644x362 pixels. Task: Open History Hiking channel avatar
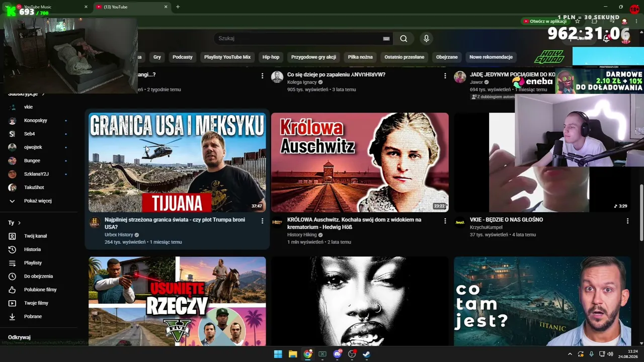pos(277,223)
